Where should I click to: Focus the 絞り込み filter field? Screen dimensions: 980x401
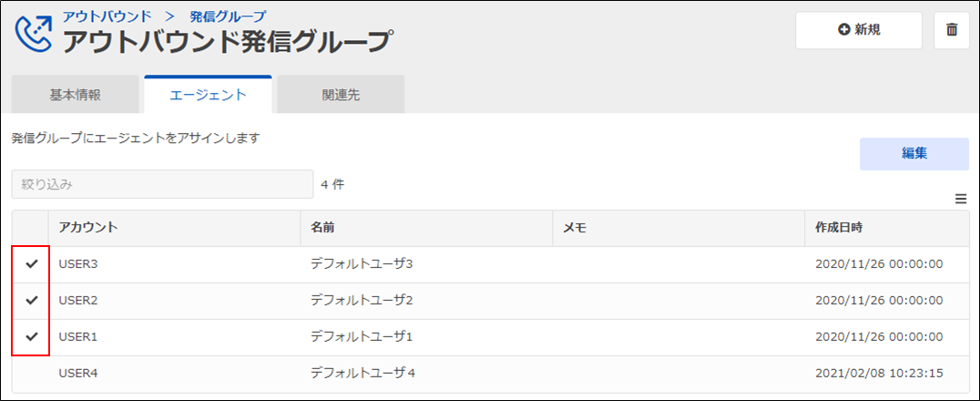[x=162, y=184]
